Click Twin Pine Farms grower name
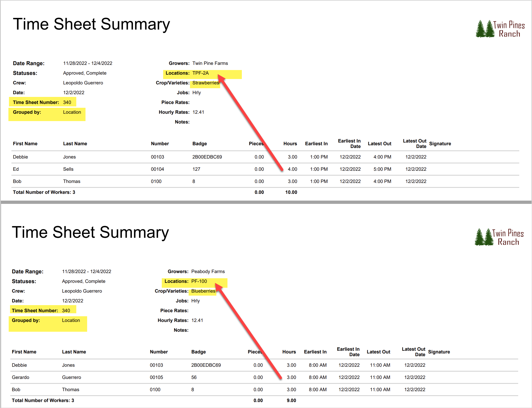This screenshot has height=408, width=532. 210,63
